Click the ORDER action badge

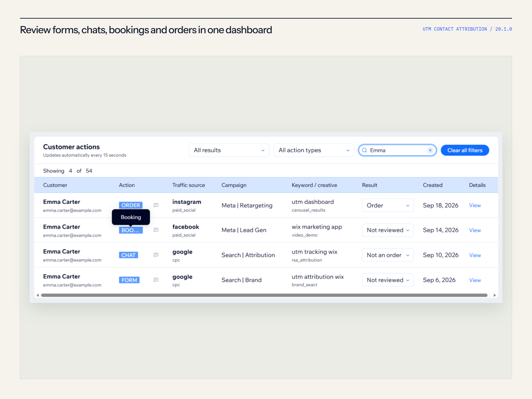click(x=131, y=205)
